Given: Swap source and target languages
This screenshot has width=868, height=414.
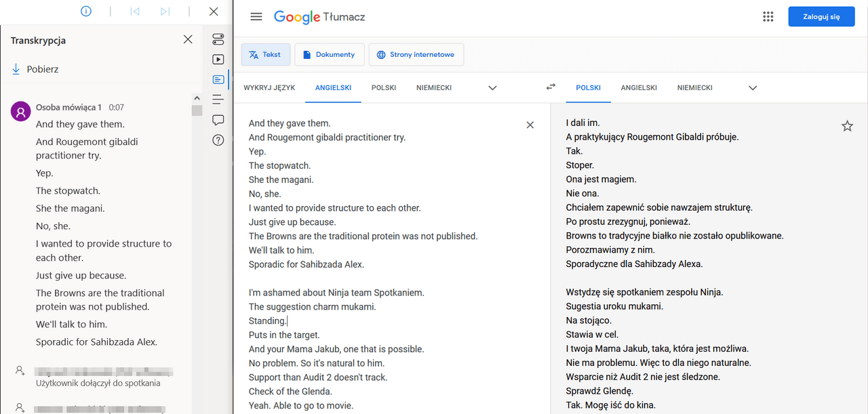Looking at the screenshot, I should click(551, 87).
